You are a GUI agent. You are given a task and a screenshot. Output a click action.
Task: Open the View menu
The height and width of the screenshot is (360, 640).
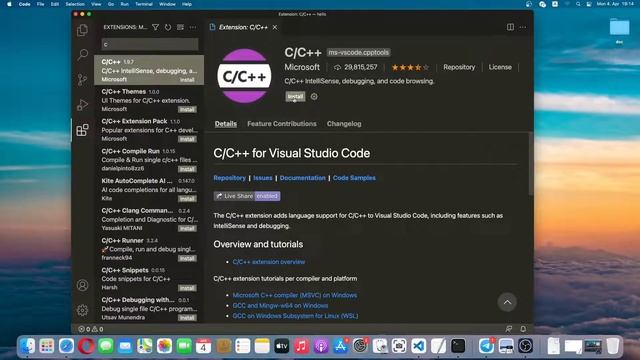pyautogui.click(x=96, y=4)
